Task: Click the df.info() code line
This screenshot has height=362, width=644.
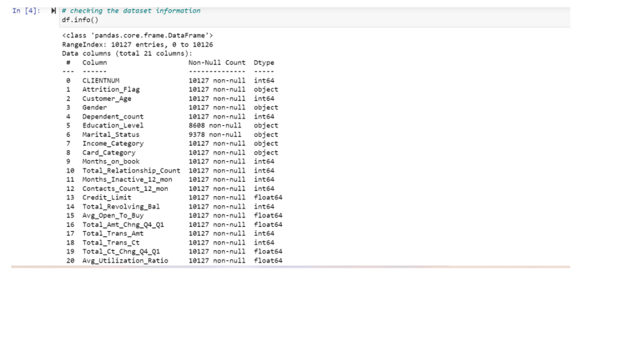Action: click(80, 20)
